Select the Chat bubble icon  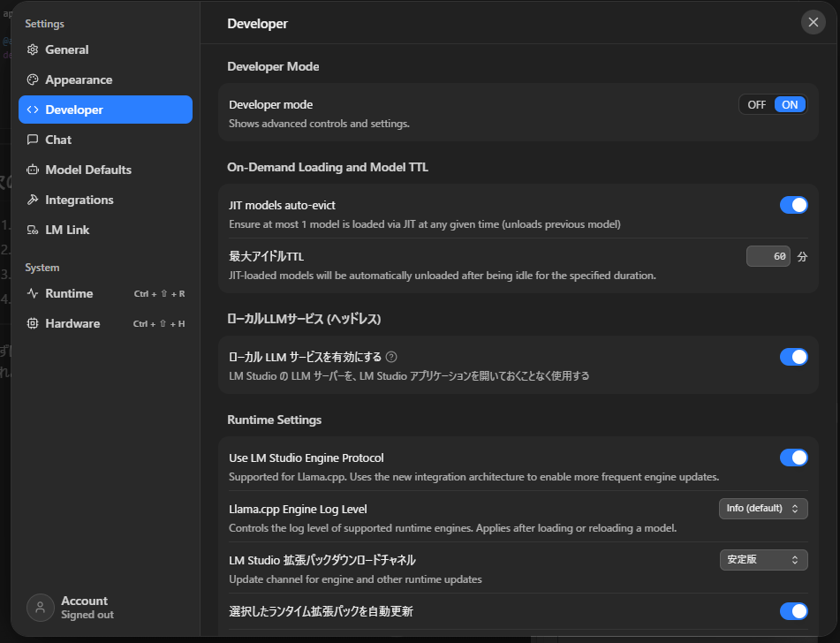coord(33,140)
